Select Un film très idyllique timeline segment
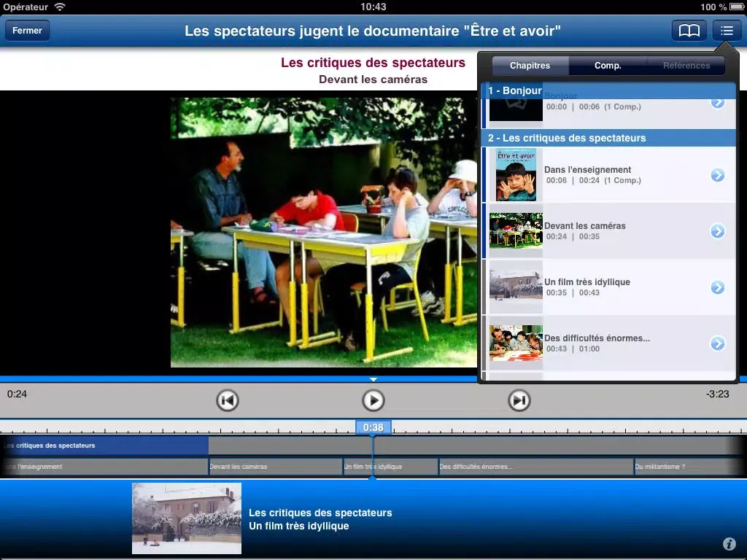Viewport: 747px width, 560px height. pyautogui.click(x=390, y=467)
